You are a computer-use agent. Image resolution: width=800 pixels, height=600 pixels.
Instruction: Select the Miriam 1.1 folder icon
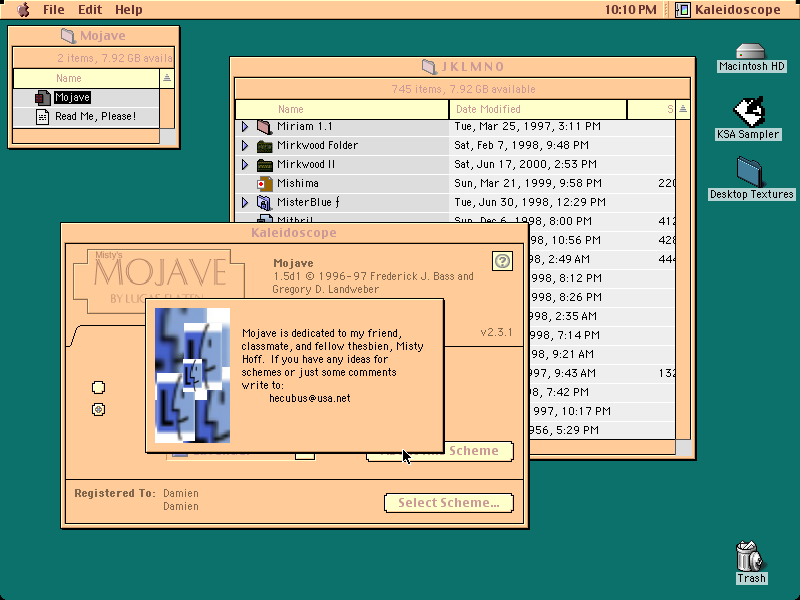tap(264, 127)
